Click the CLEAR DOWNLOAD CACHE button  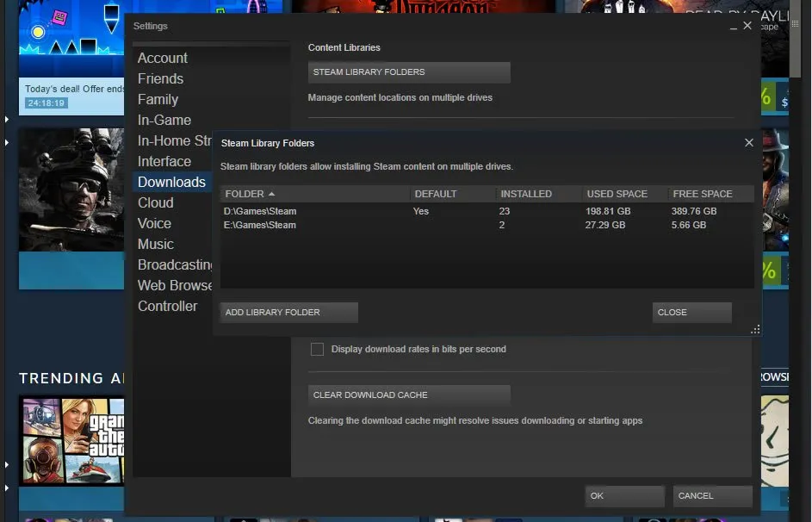point(409,395)
